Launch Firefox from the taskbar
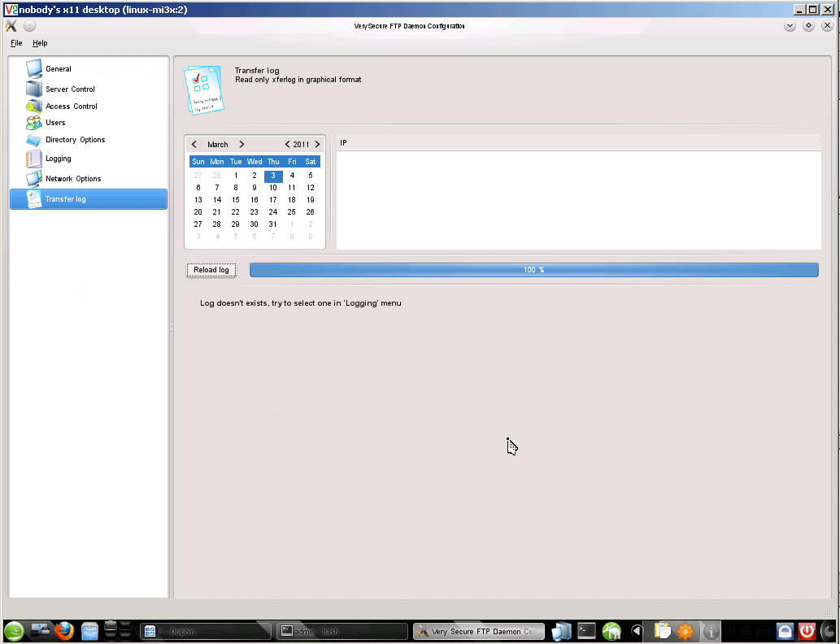 coord(63,631)
